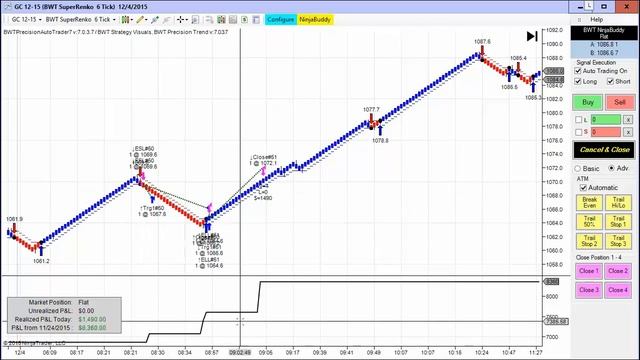
Task: Click the Close 1 position button
Action: 589,271
